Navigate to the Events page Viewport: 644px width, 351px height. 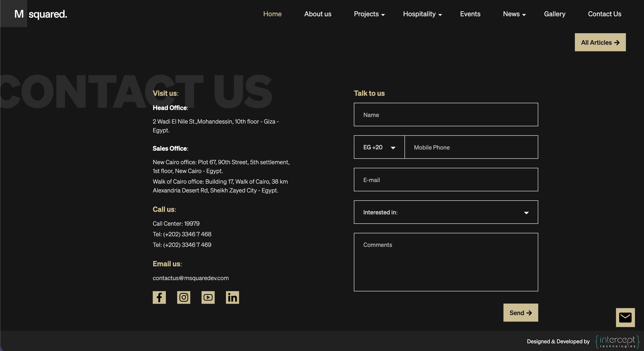click(470, 14)
